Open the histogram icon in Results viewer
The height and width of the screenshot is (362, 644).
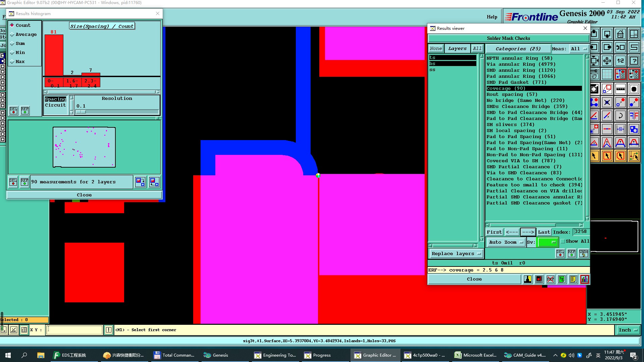[584, 279]
